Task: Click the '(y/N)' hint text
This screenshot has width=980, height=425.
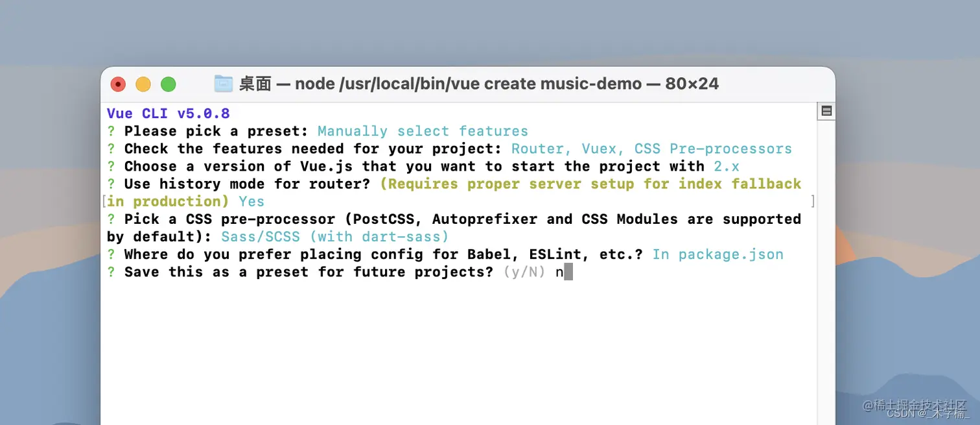Action: (524, 272)
